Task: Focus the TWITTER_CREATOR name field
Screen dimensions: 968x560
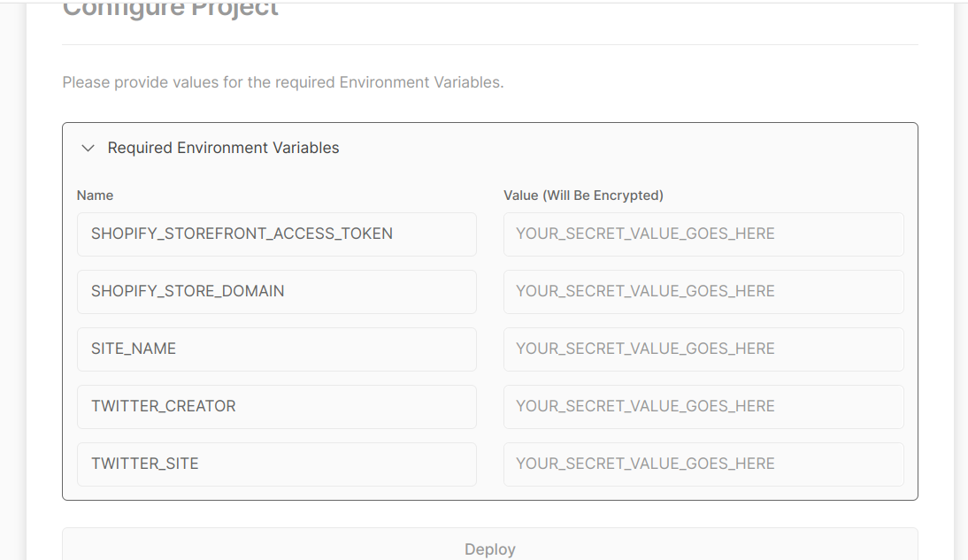Action: click(277, 406)
